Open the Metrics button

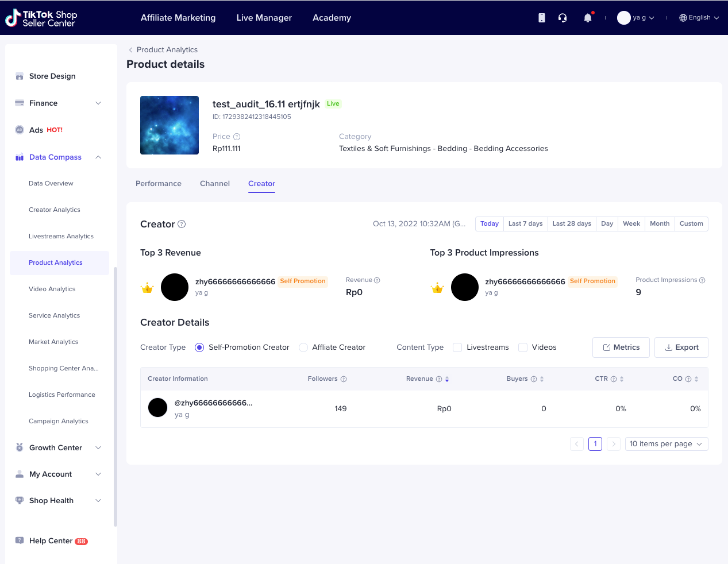pos(621,347)
